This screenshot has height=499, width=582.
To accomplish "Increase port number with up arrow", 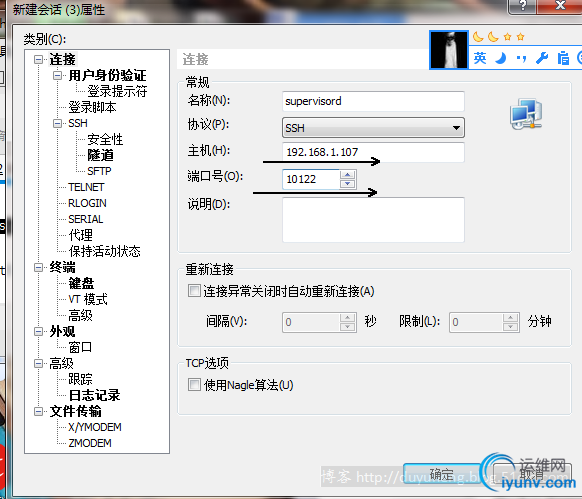I will 348,175.
